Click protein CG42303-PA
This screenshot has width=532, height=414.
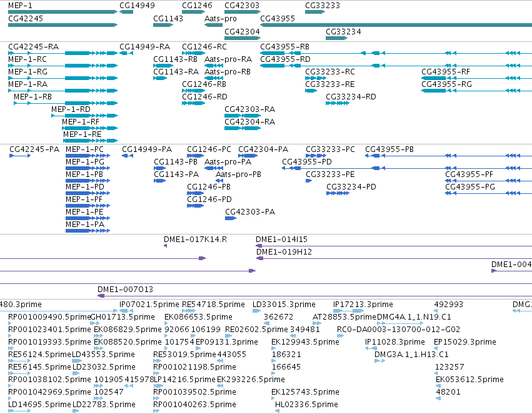point(231,218)
